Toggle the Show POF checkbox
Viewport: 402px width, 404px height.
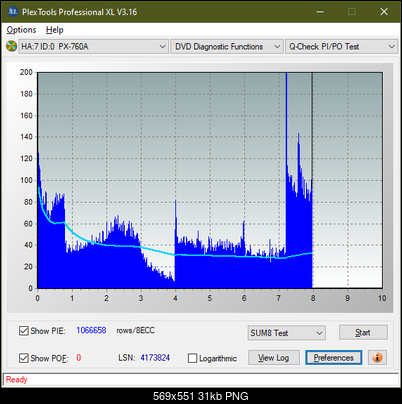pos(24,358)
